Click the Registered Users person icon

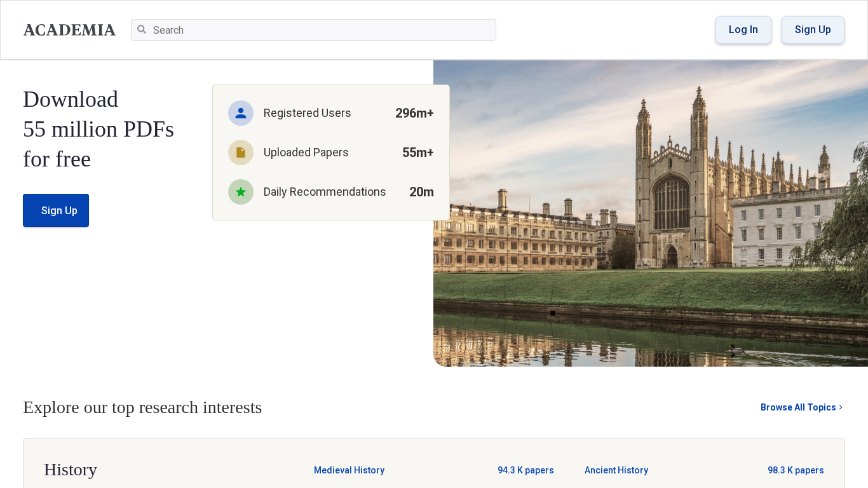coord(241,113)
